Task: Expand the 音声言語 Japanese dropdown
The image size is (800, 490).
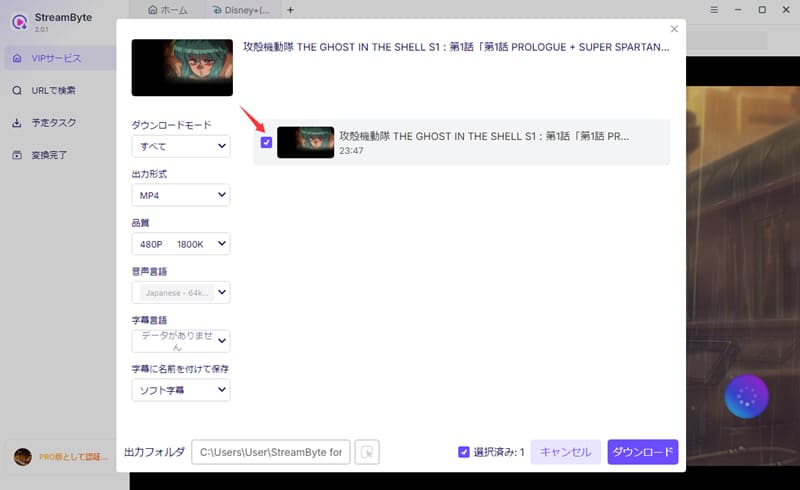Action: pos(181,292)
